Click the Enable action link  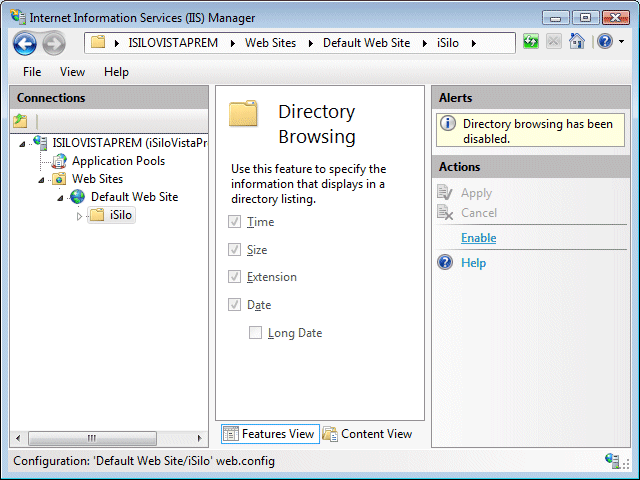pos(478,238)
